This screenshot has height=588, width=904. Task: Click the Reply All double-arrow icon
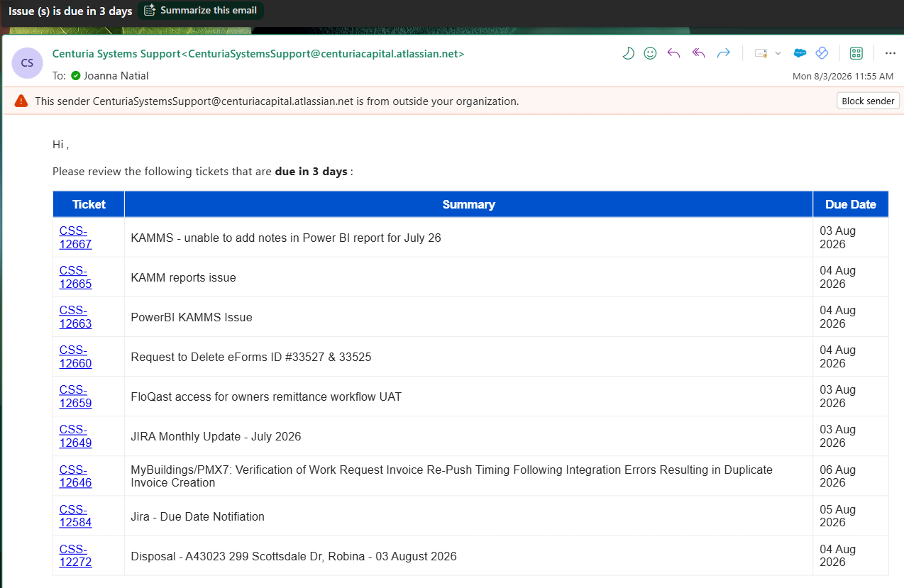[x=698, y=53]
